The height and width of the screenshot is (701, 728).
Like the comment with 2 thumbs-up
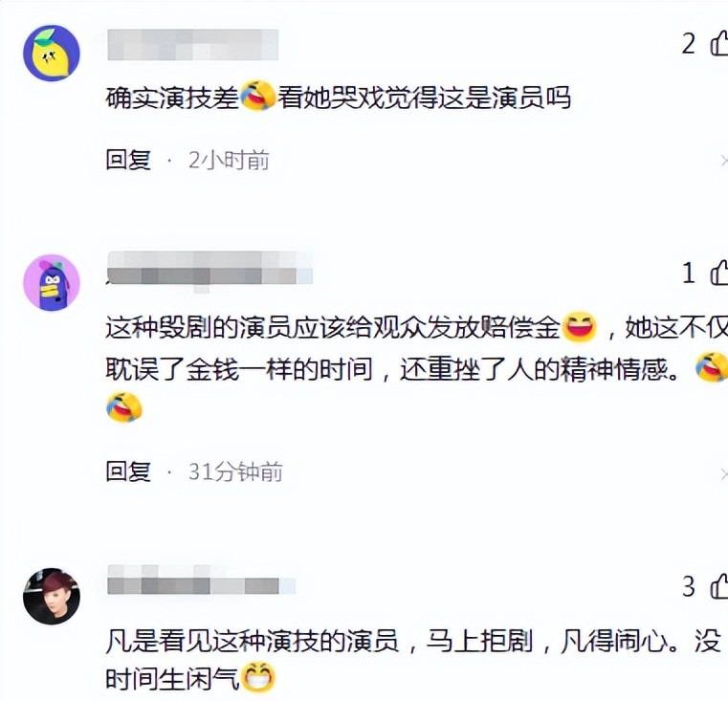pos(719,43)
